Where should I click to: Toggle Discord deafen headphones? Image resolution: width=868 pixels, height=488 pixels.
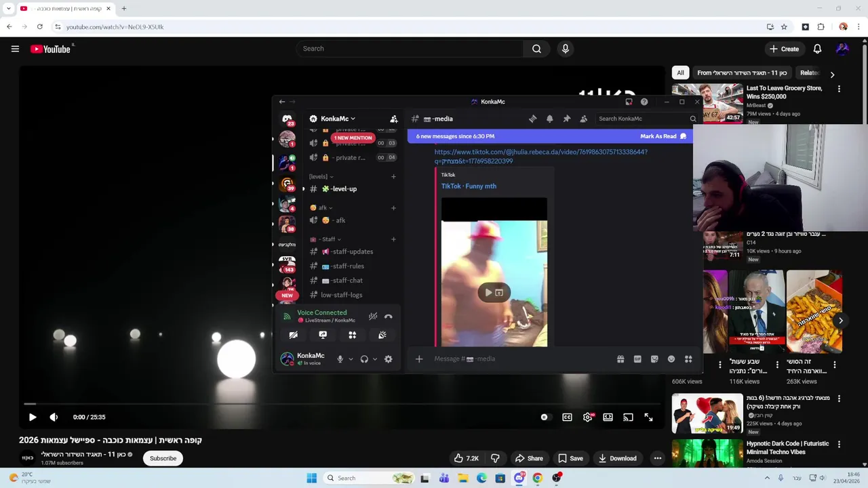coord(364,359)
